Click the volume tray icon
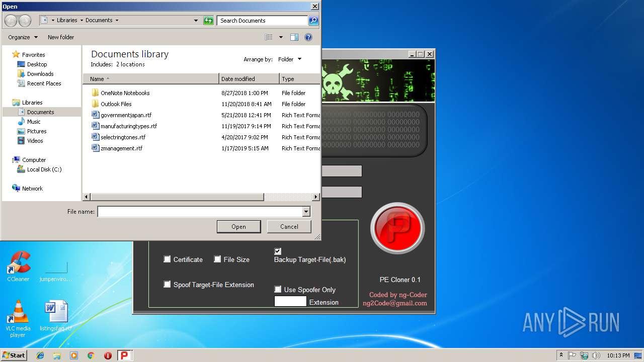644x362 pixels. [595, 355]
